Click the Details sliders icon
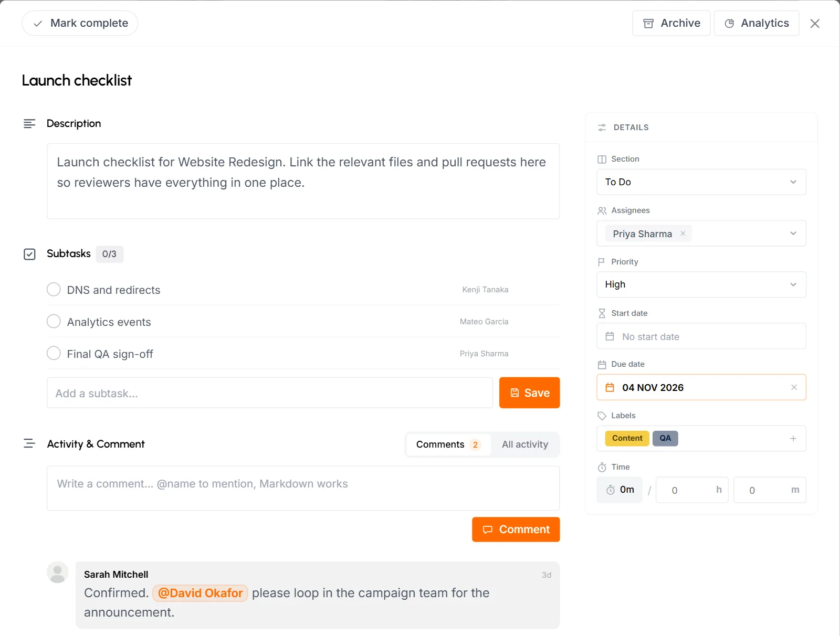The width and height of the screenshot is (840, 636). coord(602,128)
